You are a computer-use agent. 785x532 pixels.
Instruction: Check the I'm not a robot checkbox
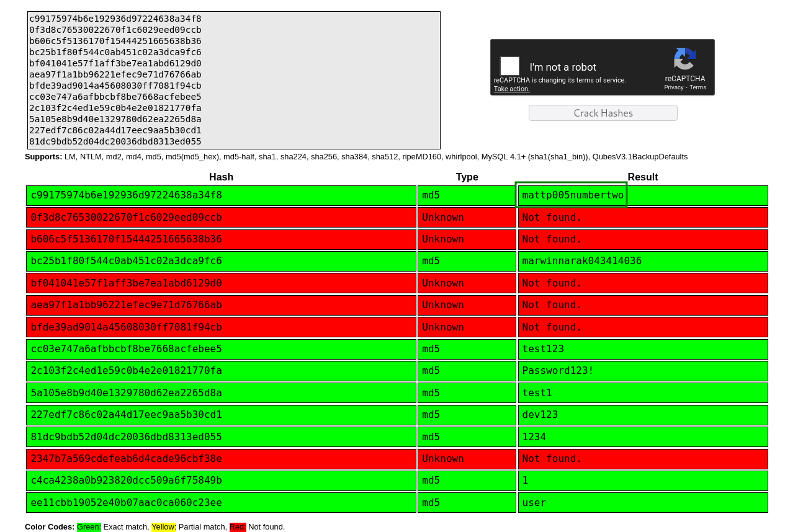coord(509,66)
